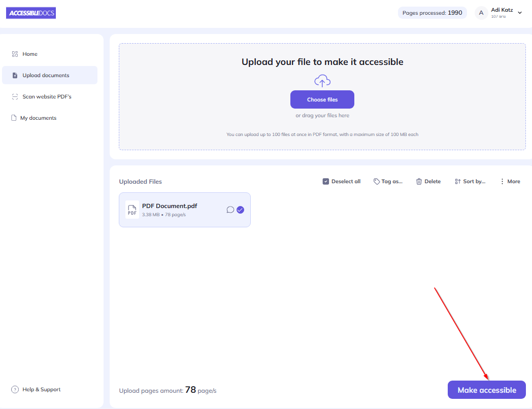Click the Delete trash icon

tap(418, 181)
